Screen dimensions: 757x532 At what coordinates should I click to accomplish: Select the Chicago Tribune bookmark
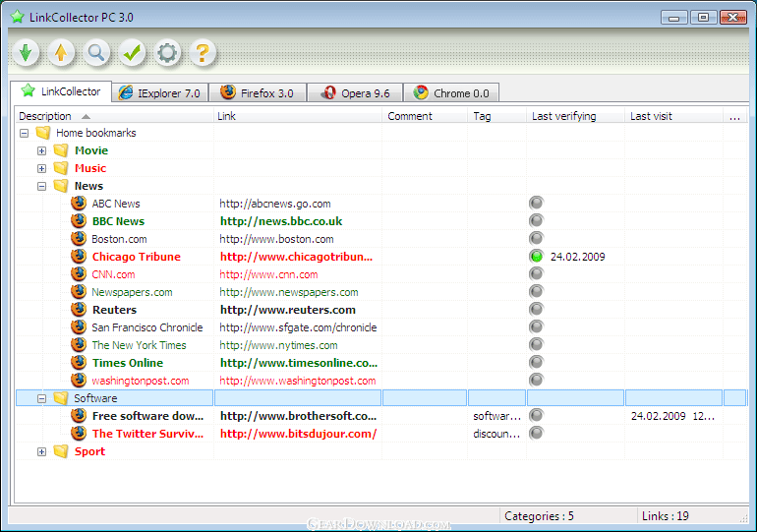(136, 257)
